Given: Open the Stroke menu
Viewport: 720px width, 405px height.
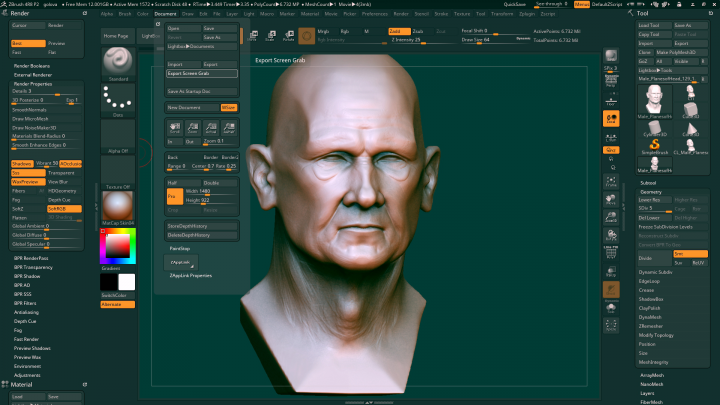Looking at the screenshot, I should coord(441,14).
